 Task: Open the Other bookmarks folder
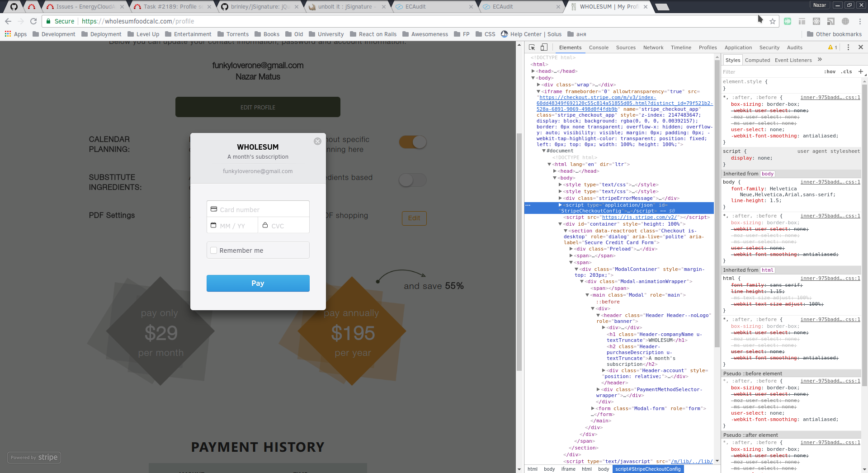coord(834,34)
